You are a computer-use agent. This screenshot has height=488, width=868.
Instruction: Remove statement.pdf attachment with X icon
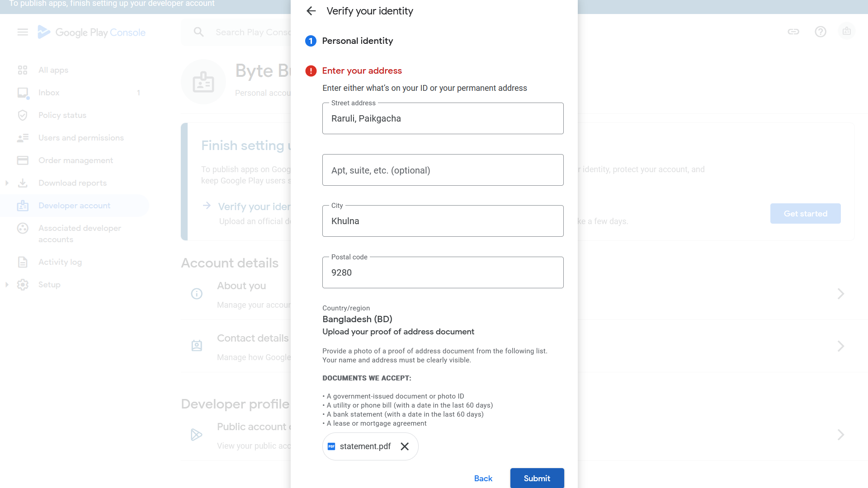tap(405, 446)
